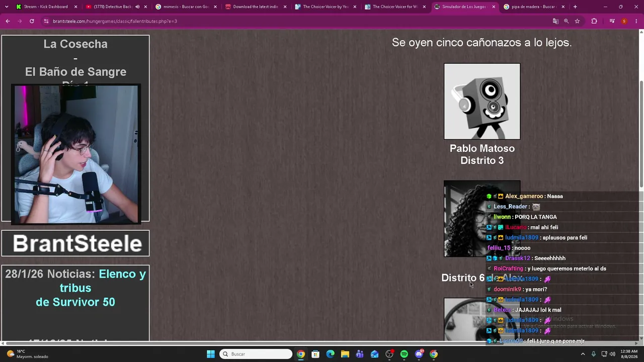Launch Microsoft Edge from the taskbar
This screenshot has height=362, width=644.
[330, 354]
